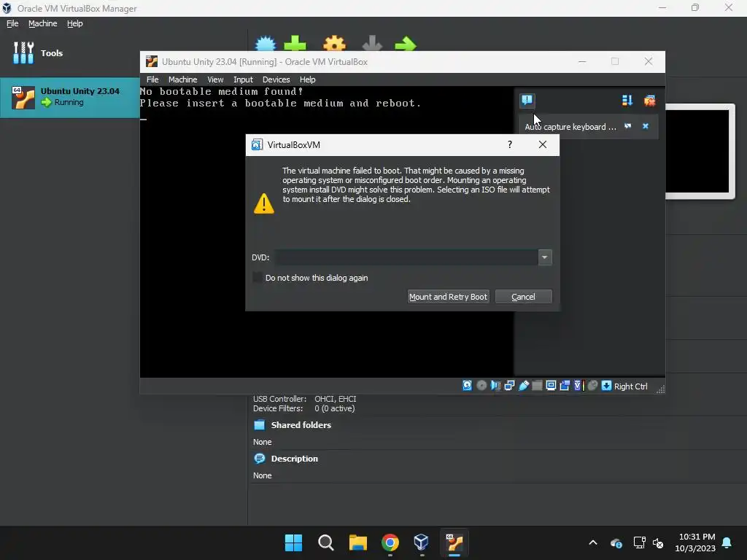The image size is (747, 560).
Task: Click the Mount and Retry Boot button
Action: (449, 297)
